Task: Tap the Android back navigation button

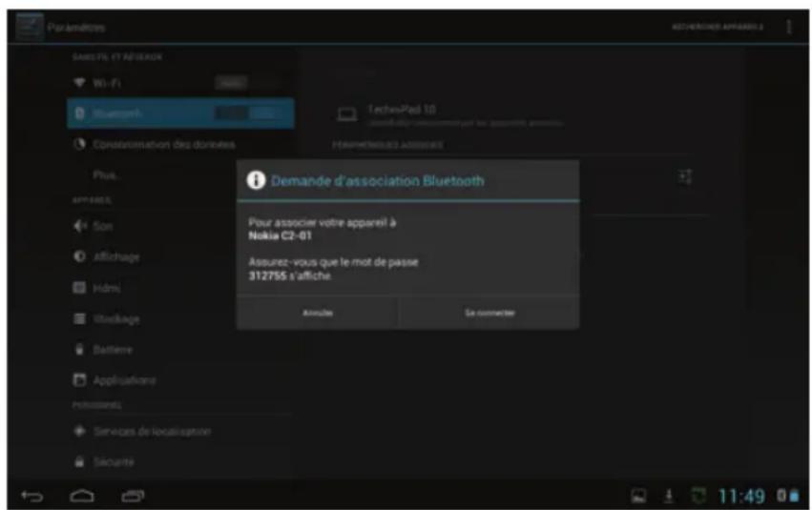Action: click(31, 496)
